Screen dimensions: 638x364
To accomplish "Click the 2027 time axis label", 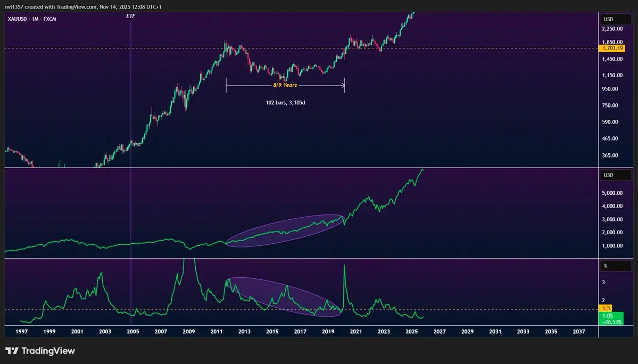I will tap(440, 332).
